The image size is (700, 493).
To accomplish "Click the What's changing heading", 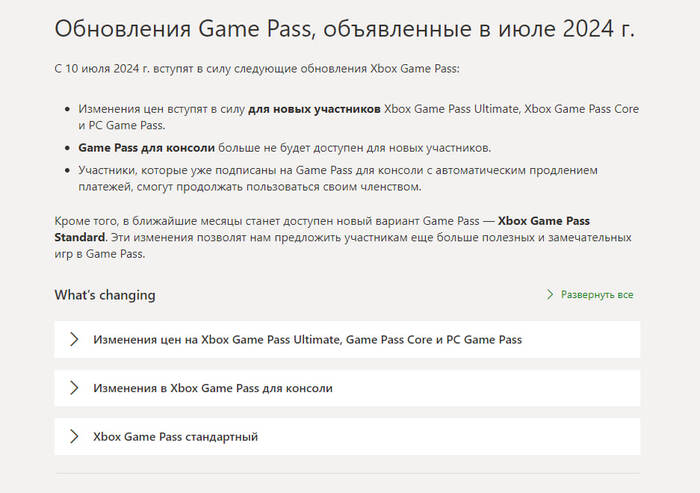I will click(105, 295).
